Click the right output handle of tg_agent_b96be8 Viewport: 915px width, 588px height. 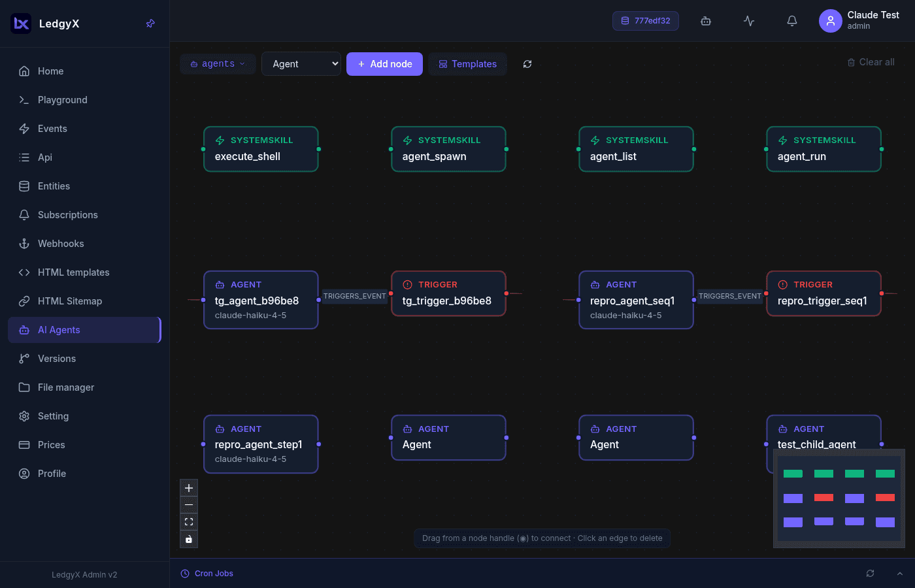click(x=319, y=300)
